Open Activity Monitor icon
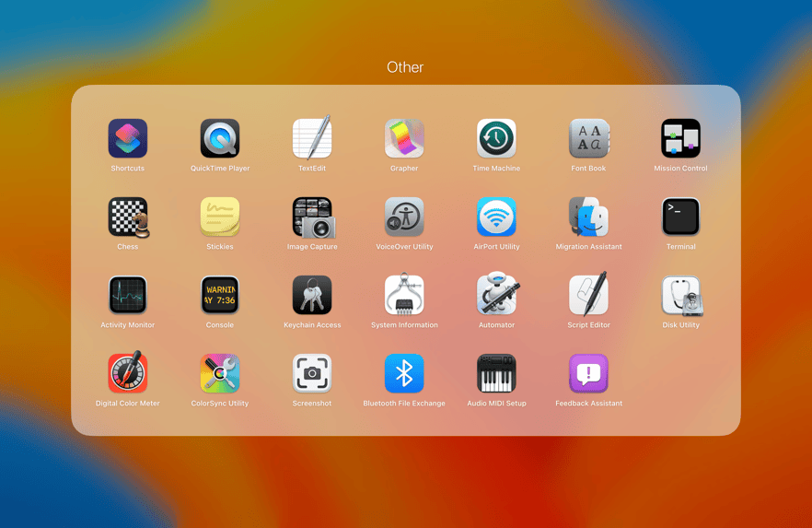This screenshot has height=528, width=812. pos(127,295)
